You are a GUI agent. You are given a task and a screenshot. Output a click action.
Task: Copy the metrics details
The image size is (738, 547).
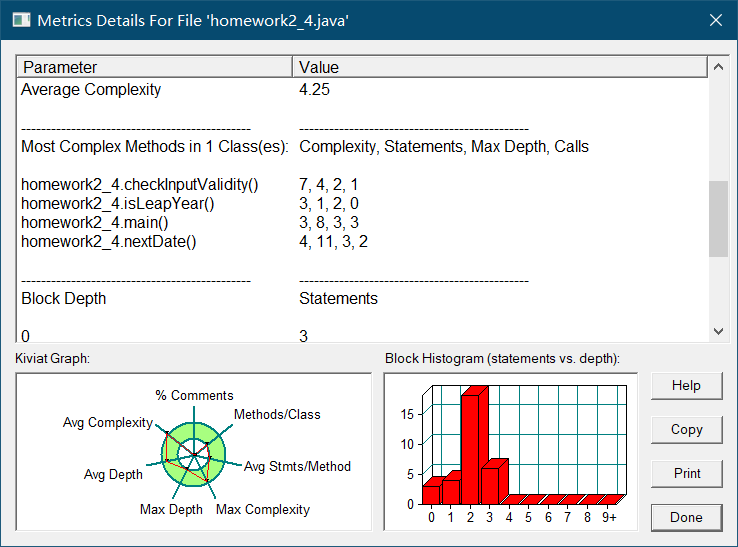[x=686, y=430]
